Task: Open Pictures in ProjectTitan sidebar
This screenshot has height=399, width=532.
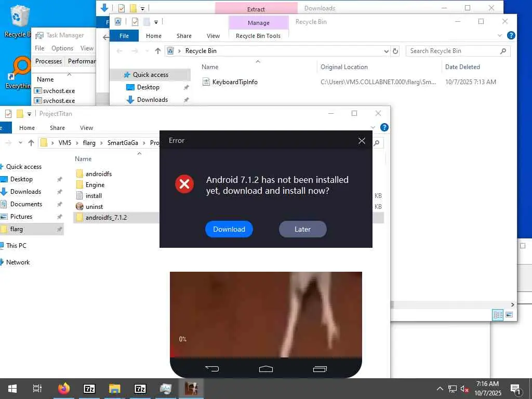Action: (x=21, y=217)
